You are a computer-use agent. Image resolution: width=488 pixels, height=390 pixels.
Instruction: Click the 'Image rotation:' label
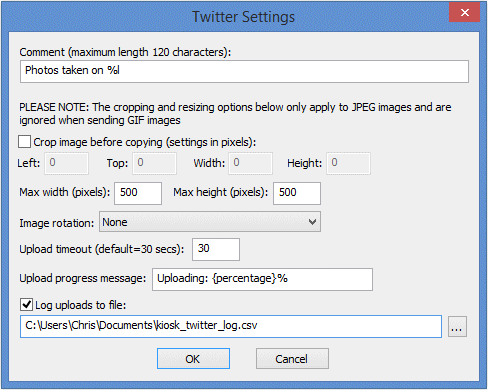(57, 223)
